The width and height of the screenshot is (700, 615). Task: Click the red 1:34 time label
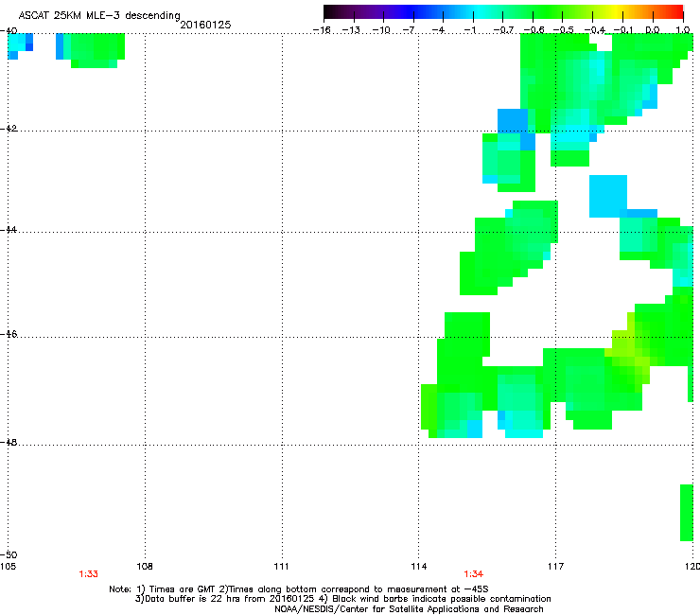pos(473,574)
